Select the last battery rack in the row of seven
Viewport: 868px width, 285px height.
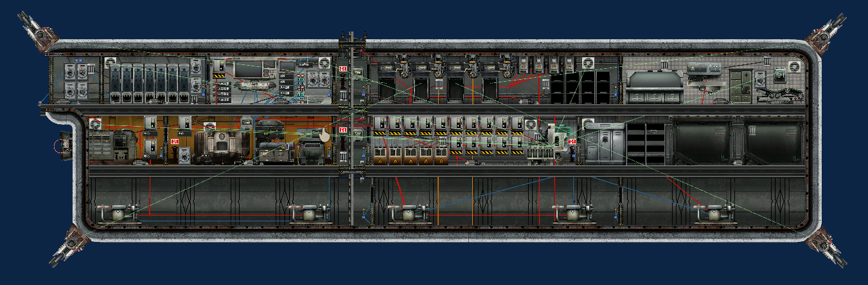click(x=184, y=84)
